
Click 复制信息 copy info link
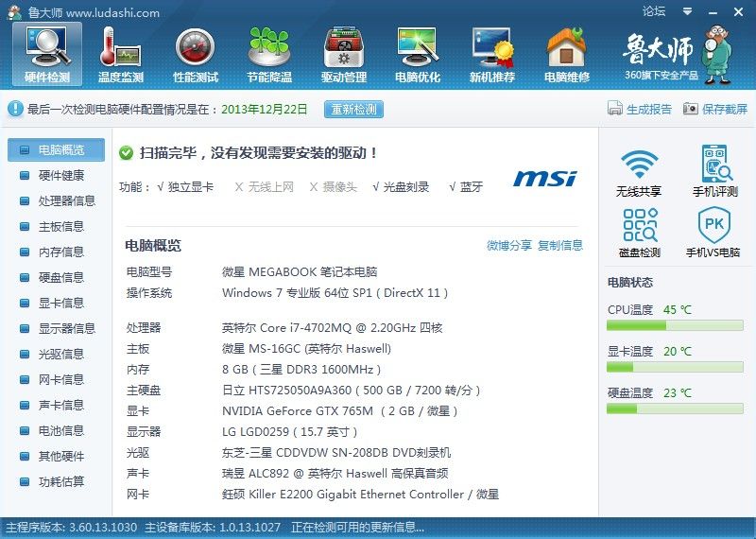click(x=560, y=246)
